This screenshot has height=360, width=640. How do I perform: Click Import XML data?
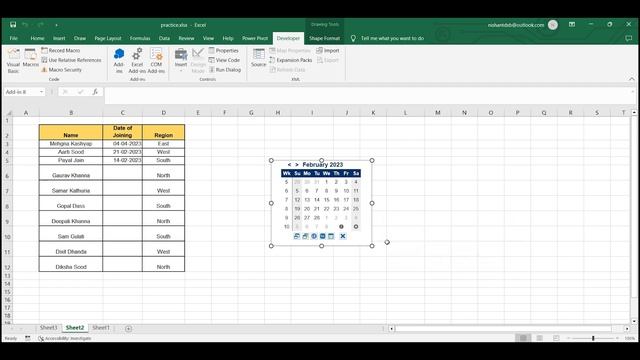coord(328,50)
